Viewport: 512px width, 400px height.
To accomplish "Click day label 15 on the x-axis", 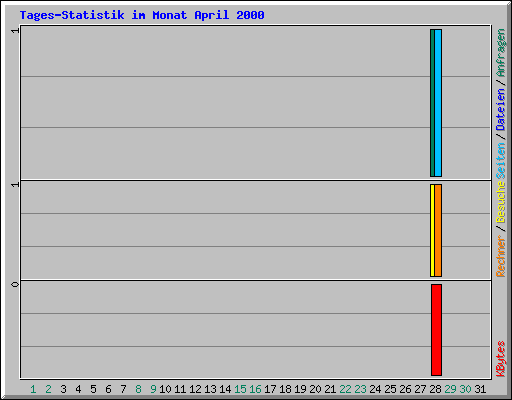I will coord(240,389).
